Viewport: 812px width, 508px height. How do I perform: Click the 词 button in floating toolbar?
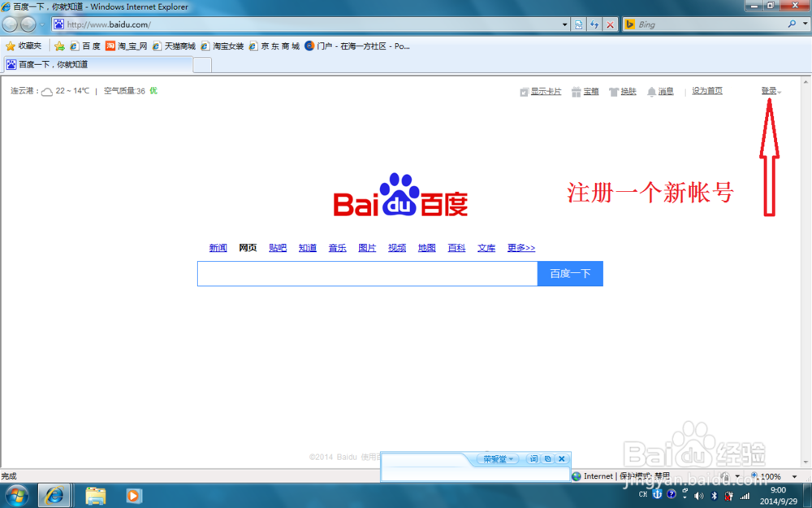pos(533,459)
